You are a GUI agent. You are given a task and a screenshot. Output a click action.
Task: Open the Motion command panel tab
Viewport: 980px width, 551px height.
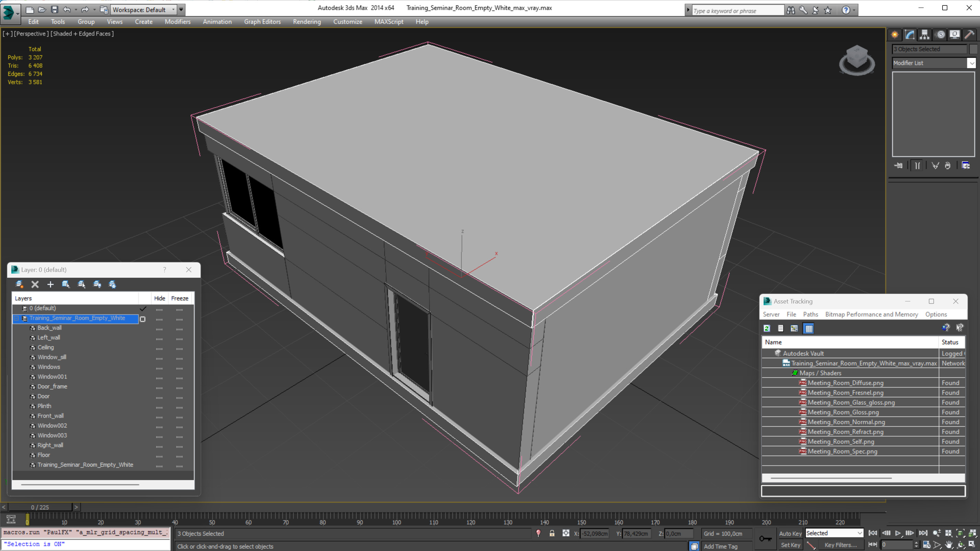940,35
